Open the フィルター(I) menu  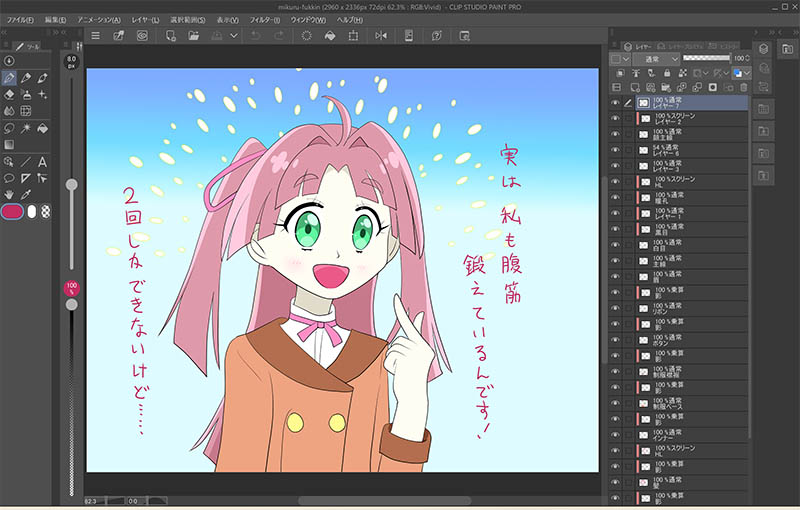264,20
